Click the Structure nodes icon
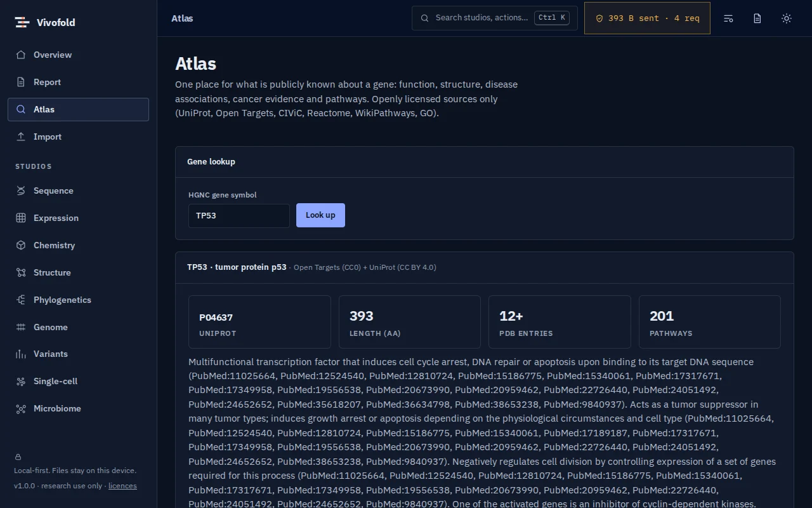 coord(21,272)
